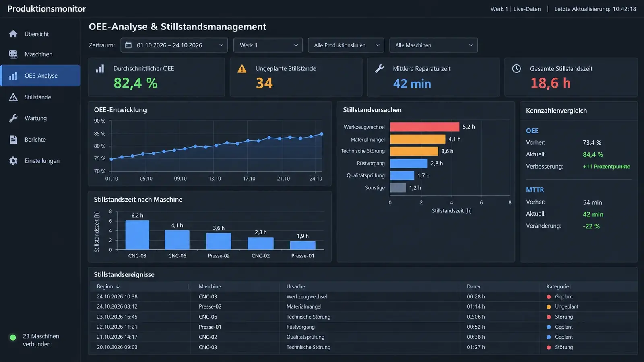Click bar chart icon on Durchschnittlicher OEE card
644x362 pixels.
tap(100, 69)
